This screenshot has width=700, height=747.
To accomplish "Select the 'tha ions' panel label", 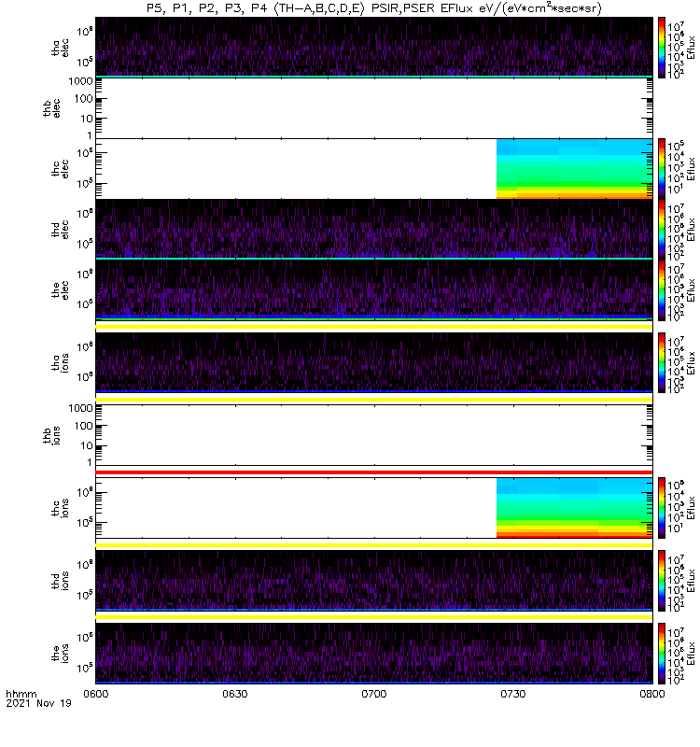I will (60, 362).
